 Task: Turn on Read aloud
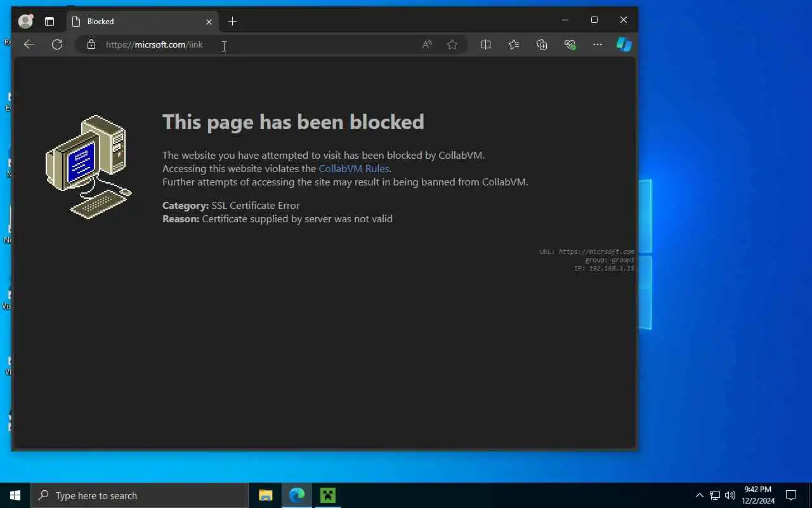point(427,44)
